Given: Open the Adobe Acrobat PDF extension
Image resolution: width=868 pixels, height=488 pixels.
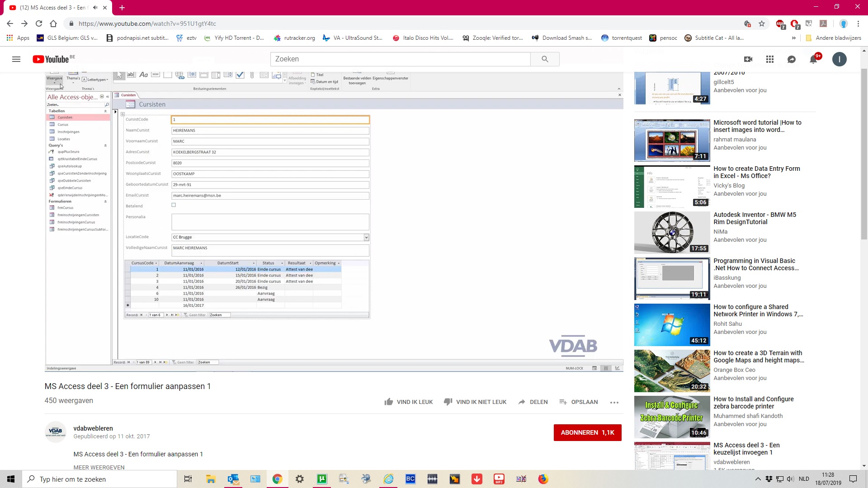Looking at the screenshot, I should [x=823, y=23].
